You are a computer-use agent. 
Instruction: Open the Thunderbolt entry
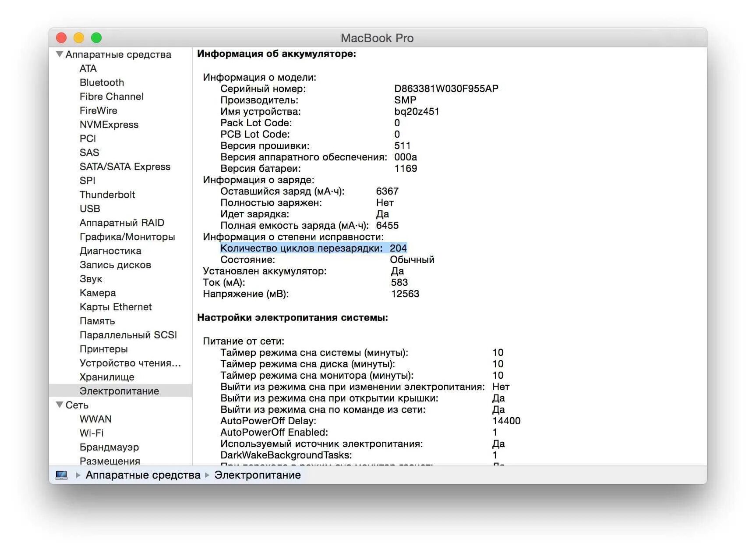[107, 195]
